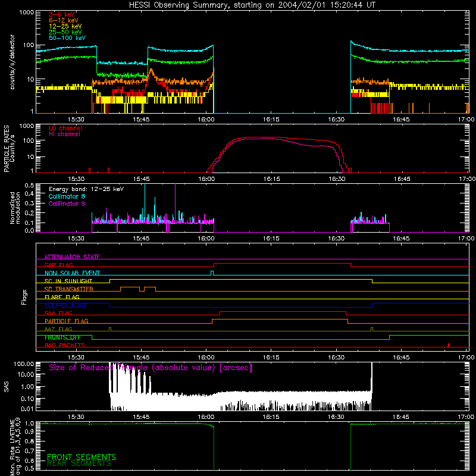476x476 pixels.
Task: Pick the SC_IN_SUNLIGHT flag label
Action: coord(68,281)
